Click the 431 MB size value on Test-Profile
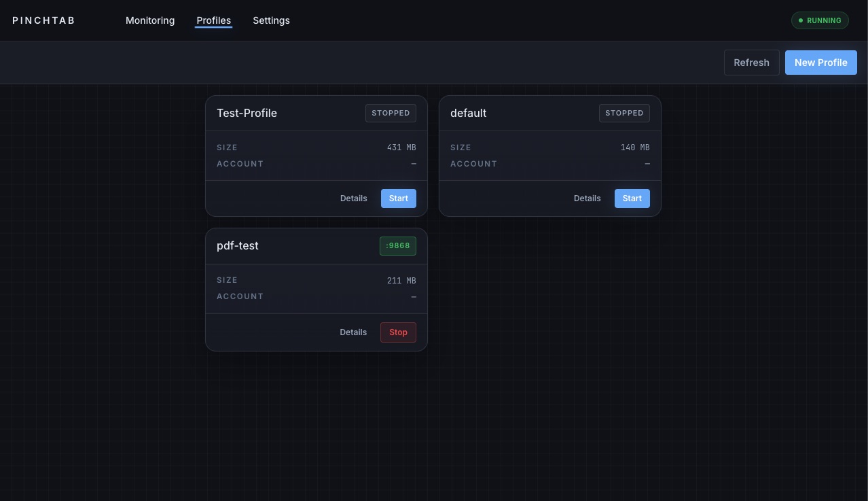This screenshot has height=501, width=868. pos(401,148)
